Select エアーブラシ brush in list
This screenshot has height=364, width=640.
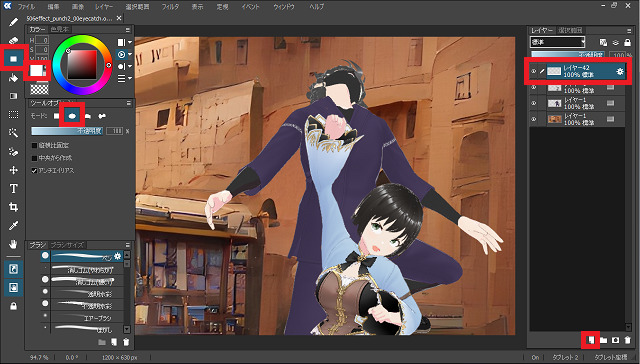click(x=86, y=317)
